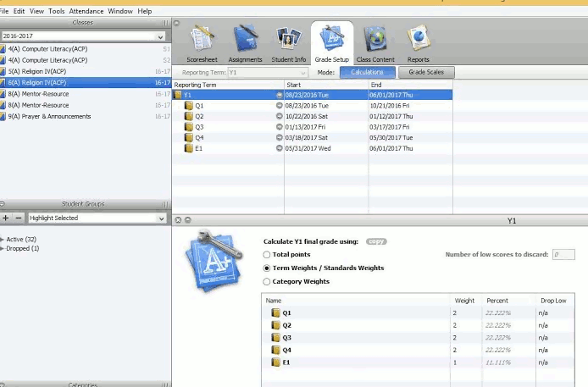Image resolution: width=588 pixels, height=387 pixels.
Task: Select the E1 folder icon in term list
Action: pyautogui.click(x=189, y=148)
